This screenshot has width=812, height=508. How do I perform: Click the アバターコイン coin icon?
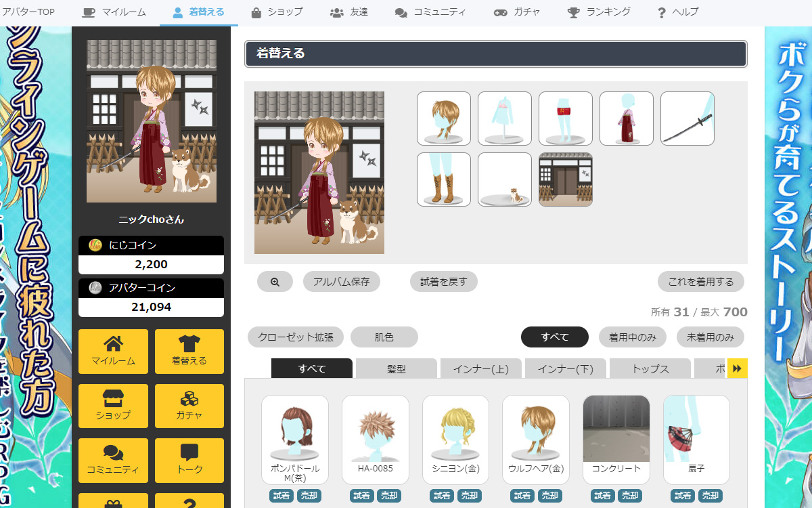click(x=96, y=288)
